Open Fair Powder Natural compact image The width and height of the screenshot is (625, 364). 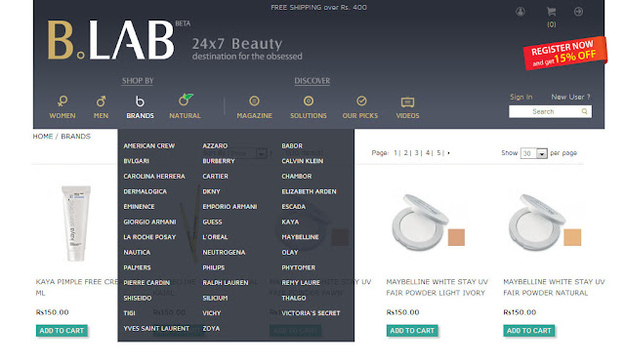pyautogui.click(x=537, y=222)
